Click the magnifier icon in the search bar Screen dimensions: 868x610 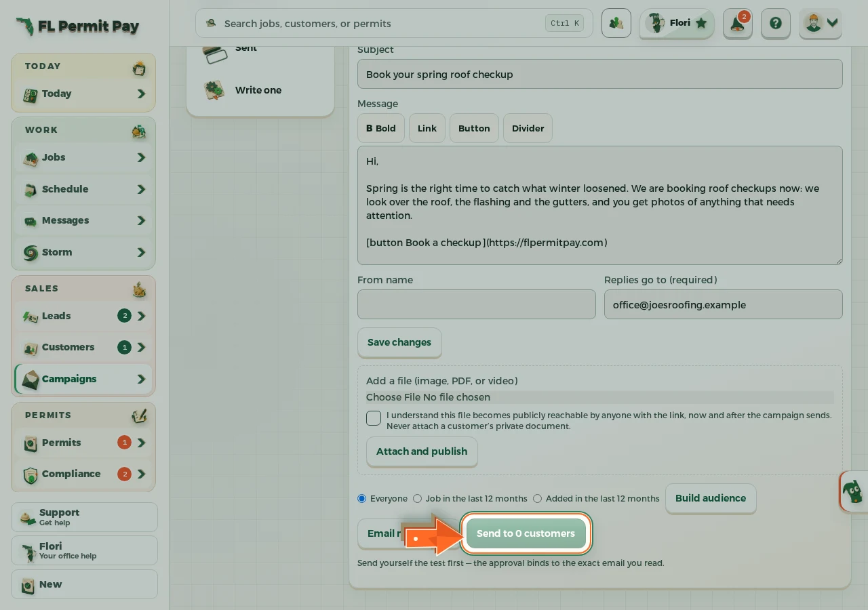[211, 23]
